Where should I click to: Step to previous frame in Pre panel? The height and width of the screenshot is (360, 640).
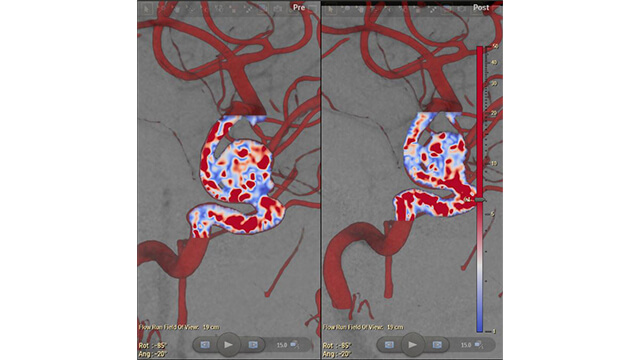point(205,345)
